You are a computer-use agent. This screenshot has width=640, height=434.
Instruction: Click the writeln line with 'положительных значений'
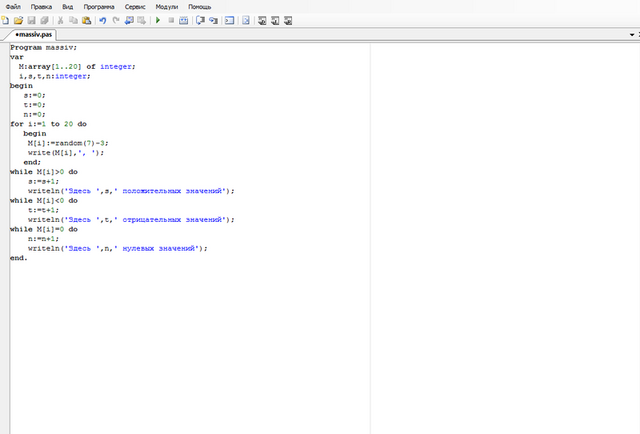coord(131,191)
